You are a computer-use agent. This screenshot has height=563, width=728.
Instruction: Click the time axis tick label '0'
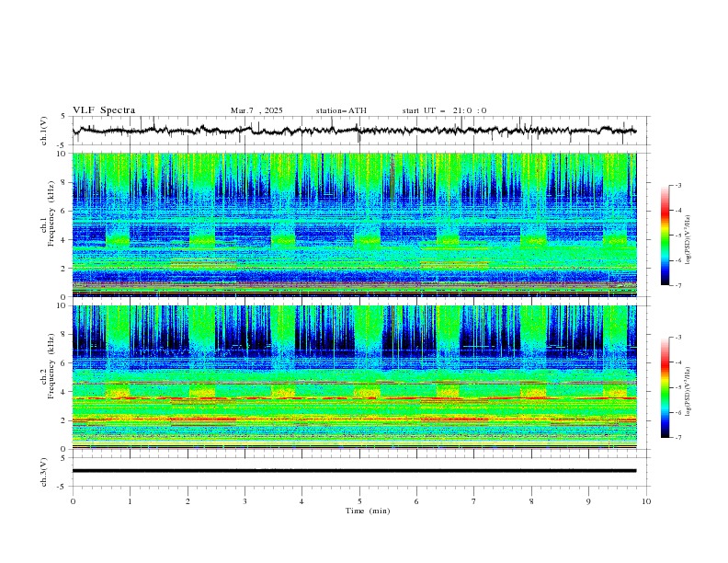[73, 501]
